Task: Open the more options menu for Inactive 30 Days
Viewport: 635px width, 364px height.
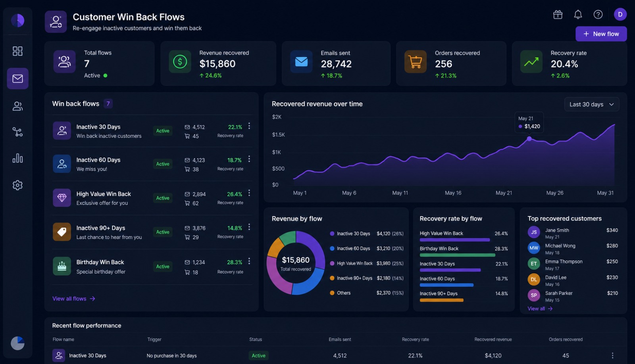Action: (249, 126)
